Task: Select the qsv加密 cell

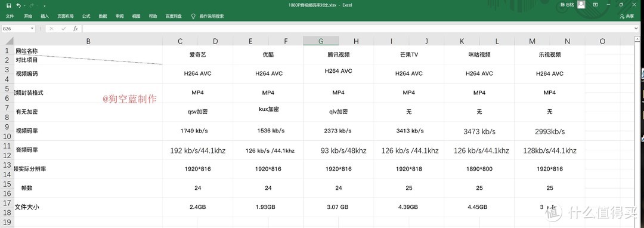Action: (x=197, y=112)
